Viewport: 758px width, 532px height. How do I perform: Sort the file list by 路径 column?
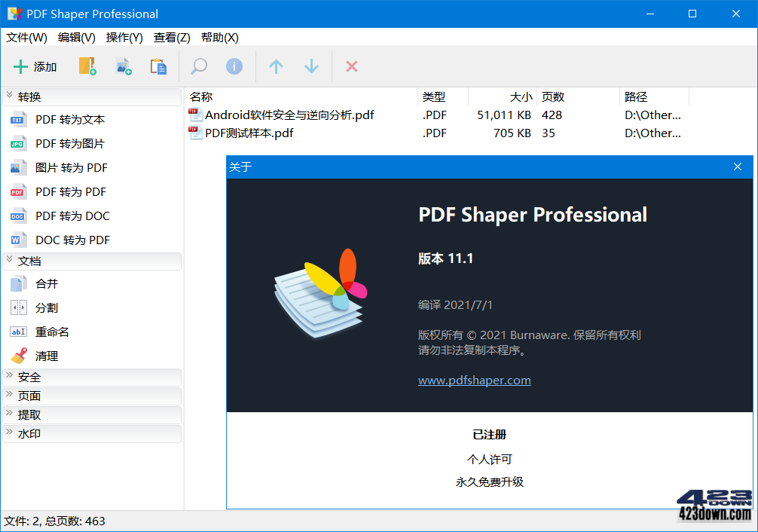(x=655, y=97)
